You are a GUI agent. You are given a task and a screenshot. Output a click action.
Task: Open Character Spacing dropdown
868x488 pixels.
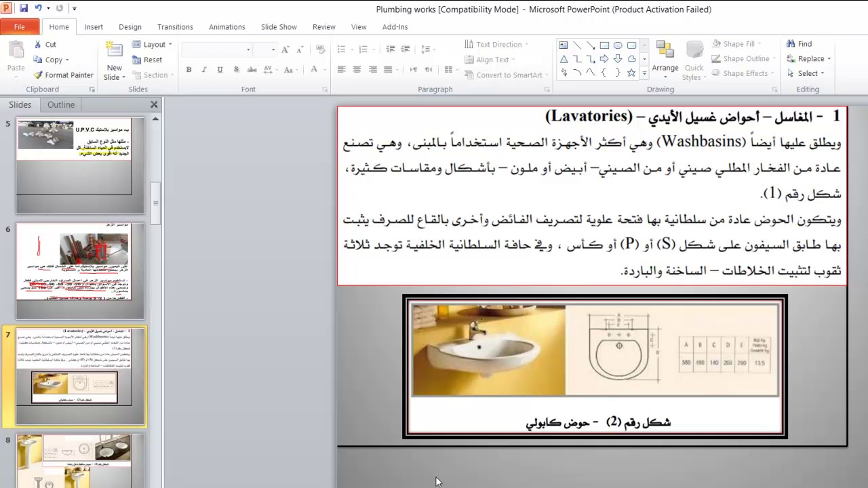(x=271, y=70)
